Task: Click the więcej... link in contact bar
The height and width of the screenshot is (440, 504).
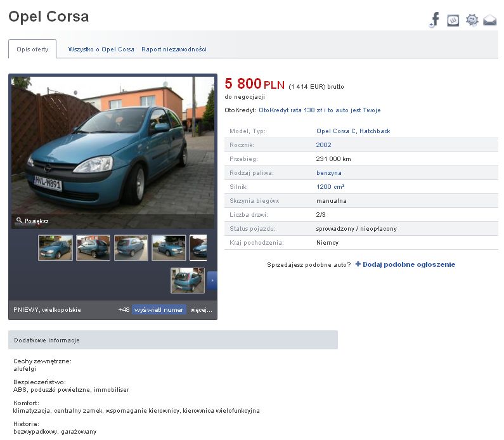Action: (201, 310)
